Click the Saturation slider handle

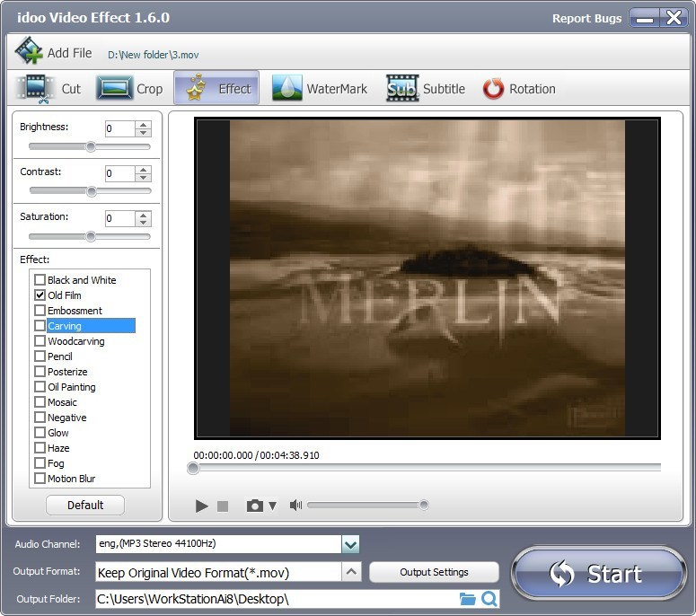coord(91,236)
